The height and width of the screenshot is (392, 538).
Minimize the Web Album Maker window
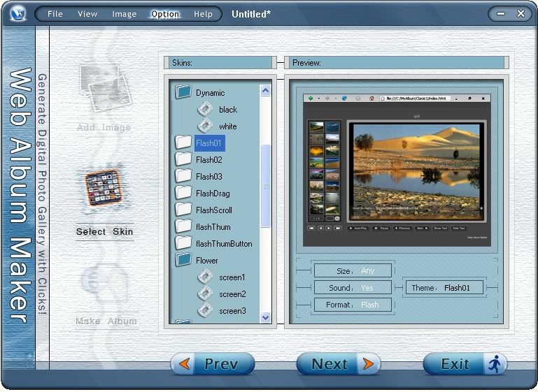(501, 14)
